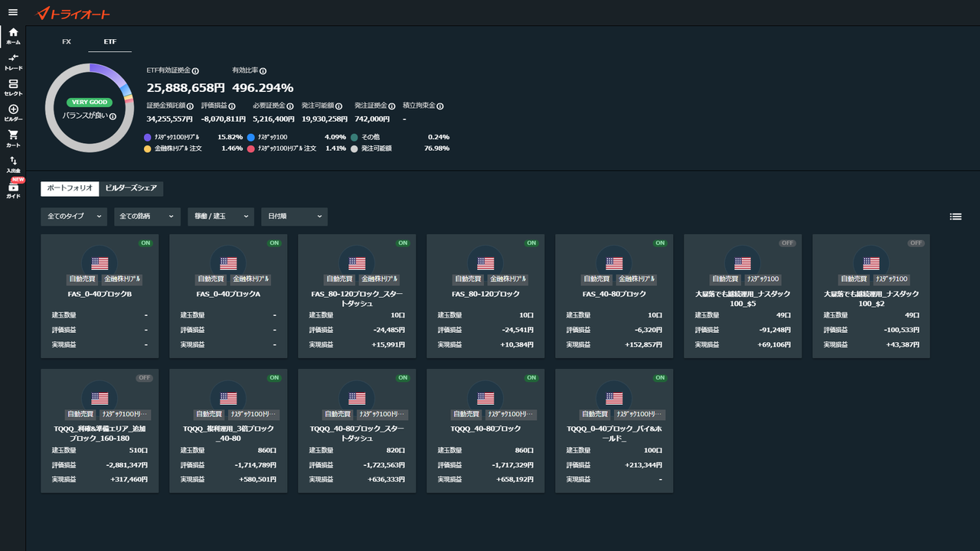Image resolution: width=980 pixels, height=551 pixels.
Task: Click 実現損益 +658,192円 on TQQQ_40-80ブロック
Action: [515, 480]
